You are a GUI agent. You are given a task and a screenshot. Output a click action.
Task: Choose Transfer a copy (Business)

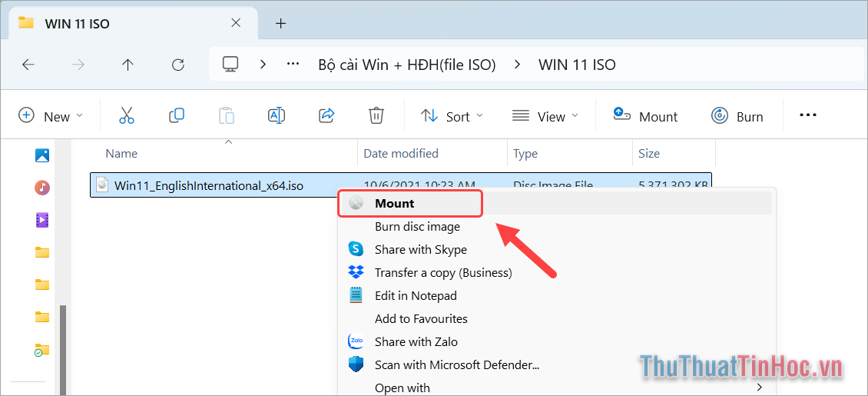[x=443, y=272]
